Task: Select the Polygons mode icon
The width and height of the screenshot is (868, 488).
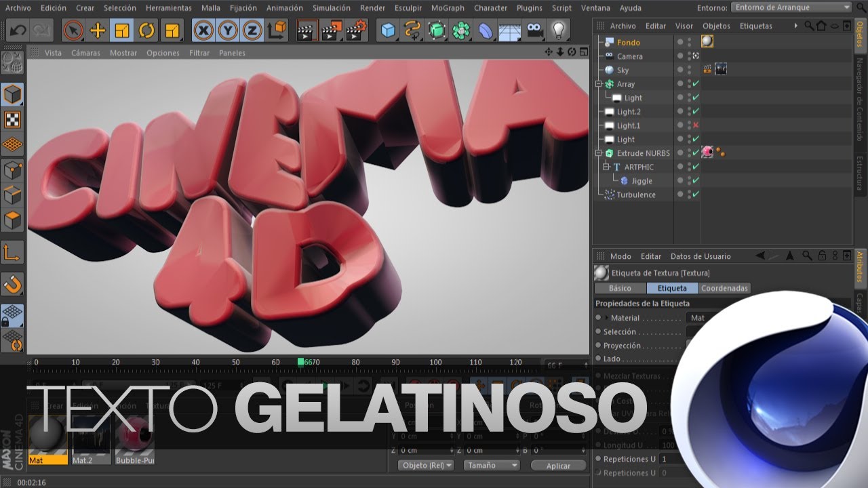Action: tap(13, 220)
